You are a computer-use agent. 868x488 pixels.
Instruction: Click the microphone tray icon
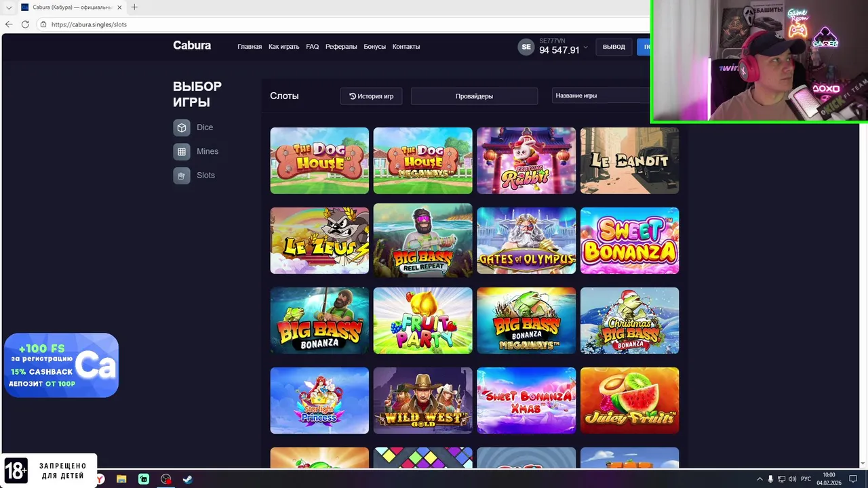[770, 479]
